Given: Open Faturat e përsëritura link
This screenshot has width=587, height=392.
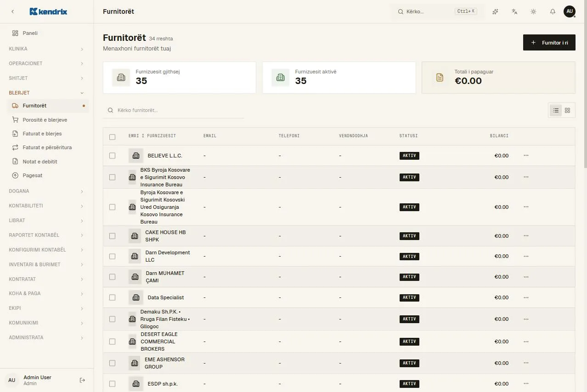Looking at the screenshot, I should click(48, 147).
